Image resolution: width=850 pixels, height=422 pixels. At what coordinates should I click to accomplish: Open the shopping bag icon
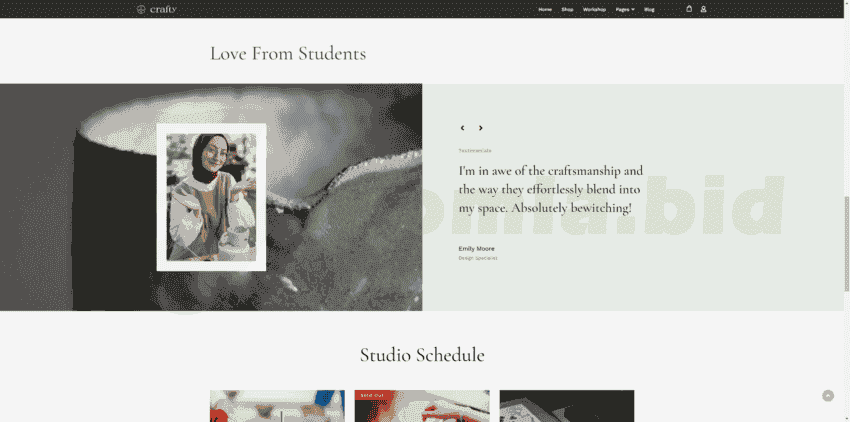689,9
